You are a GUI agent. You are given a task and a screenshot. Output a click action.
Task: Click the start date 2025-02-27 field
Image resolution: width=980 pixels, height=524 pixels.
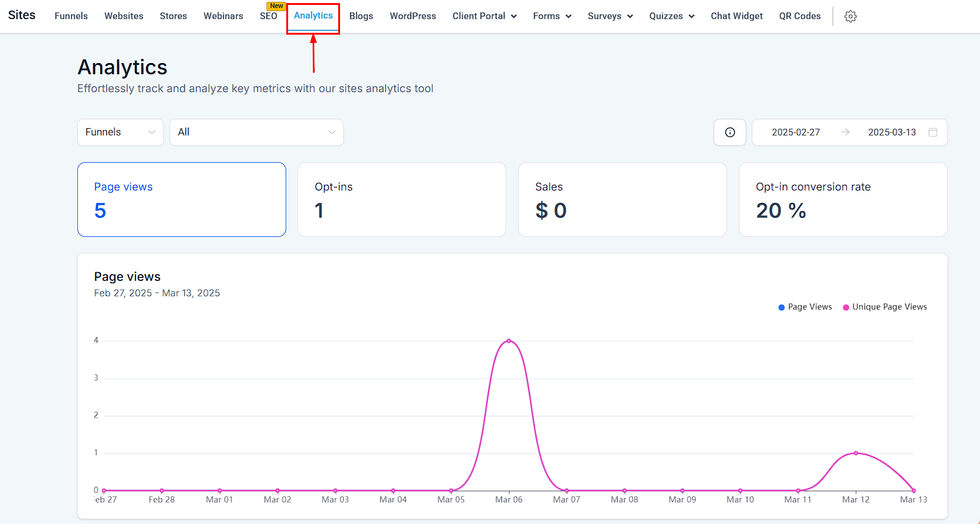pyautogui.click(x=795, y=132)
